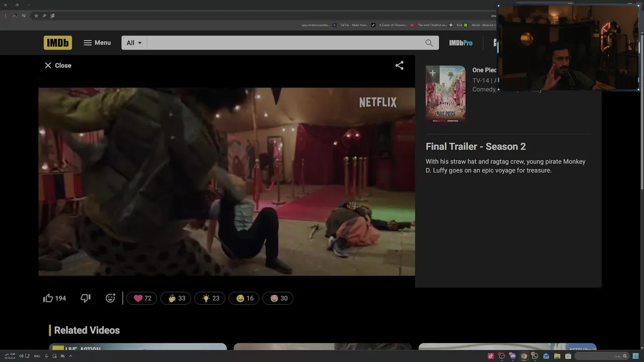Click the Final Trailer - Season 2 heading
This screenshot has height=362, width=644.
(x=476, y=146)
